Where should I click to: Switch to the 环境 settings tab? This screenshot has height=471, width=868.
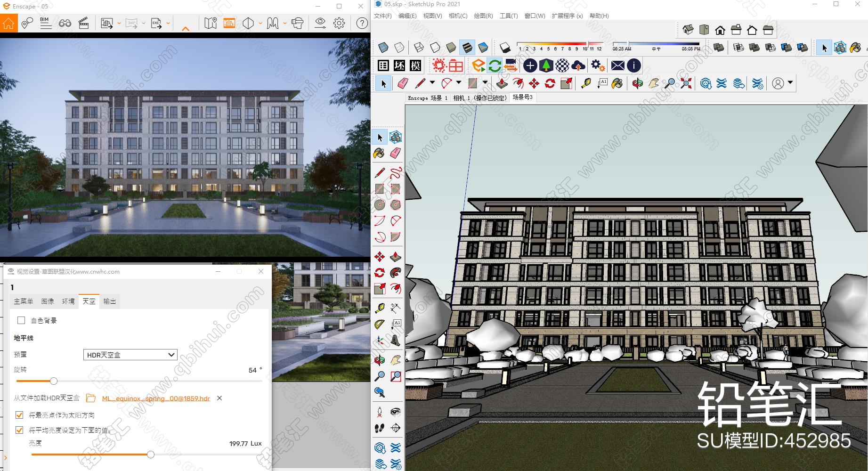click(68, 301)
